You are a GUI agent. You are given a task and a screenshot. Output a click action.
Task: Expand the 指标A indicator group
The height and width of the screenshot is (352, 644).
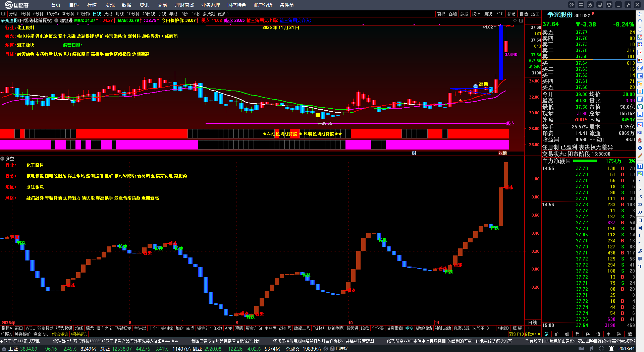[x=7, y=328]
